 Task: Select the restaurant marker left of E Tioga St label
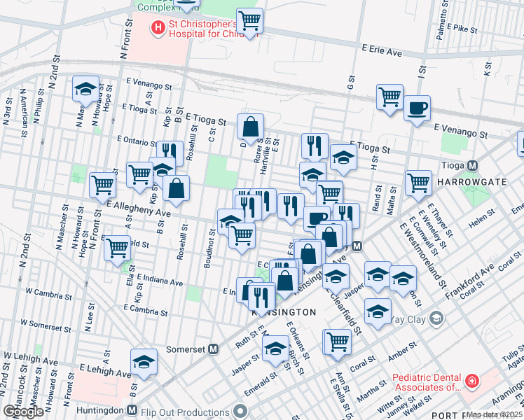pyautogui.click(x=315, y=146)
